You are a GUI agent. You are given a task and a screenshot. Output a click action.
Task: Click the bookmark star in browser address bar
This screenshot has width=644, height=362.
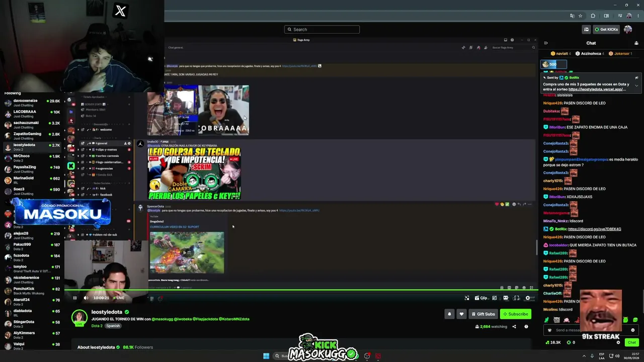tap(580, 16)
